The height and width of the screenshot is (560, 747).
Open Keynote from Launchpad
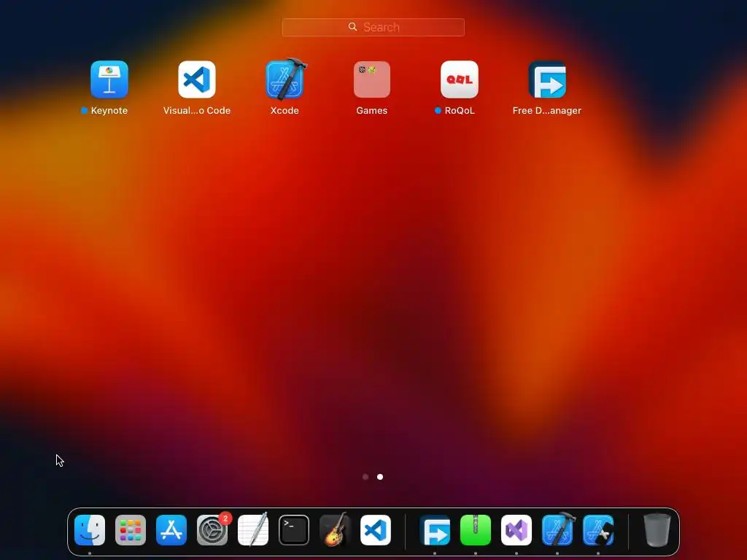109,79
